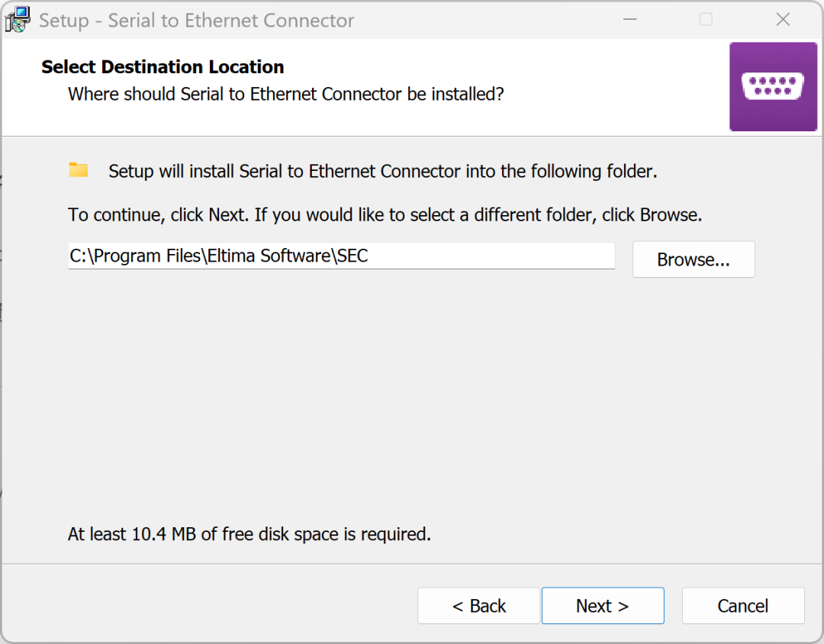The height and width of the screenshot is (644, 824).
Task: Click the separator line above the navigation buttons
Action: coord(412,564)
